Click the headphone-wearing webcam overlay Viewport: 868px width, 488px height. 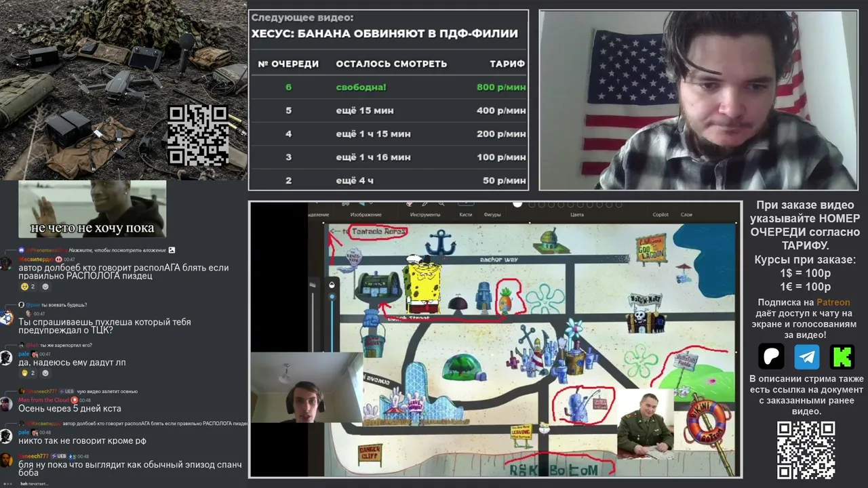307,387
